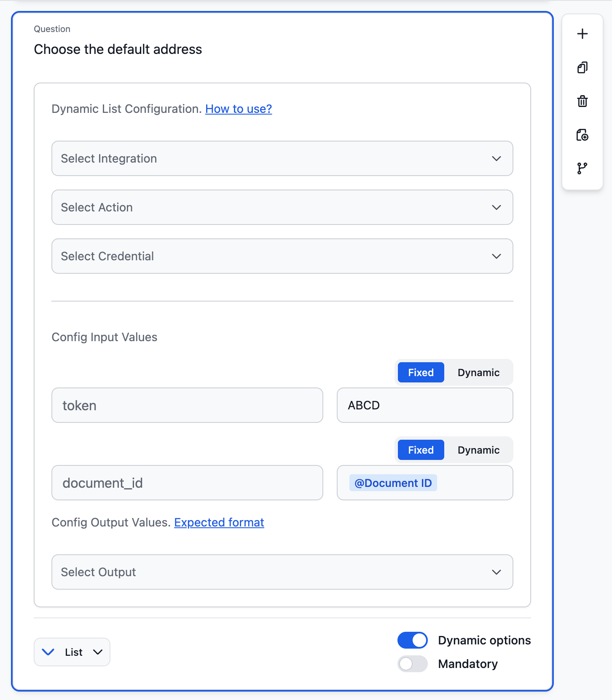Switch the document_id value to Dynamic
Image resolution: width=612 pixels, height=700 pixels.
(x=478, y=450)
